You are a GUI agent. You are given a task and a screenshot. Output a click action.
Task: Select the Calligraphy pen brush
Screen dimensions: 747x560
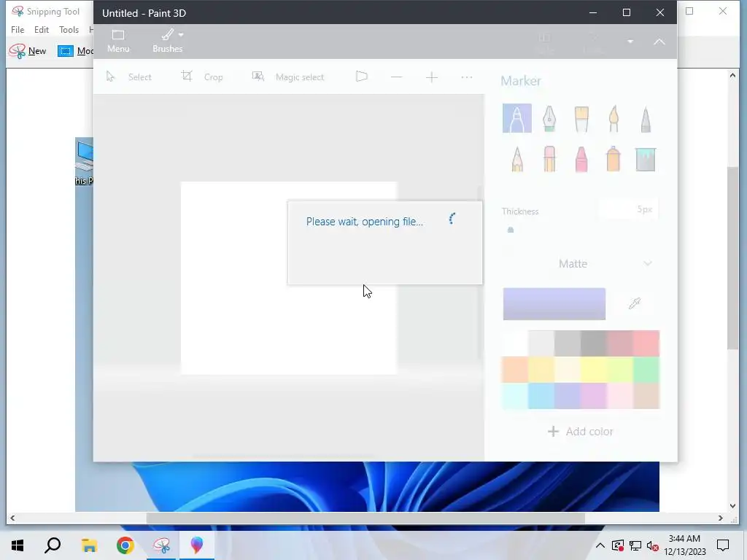pos(549,118)
